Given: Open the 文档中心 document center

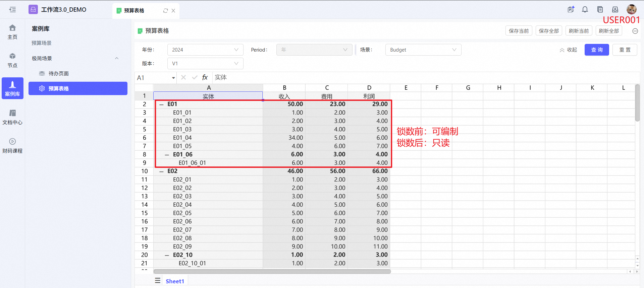Looking at the screenshot, I should [x=12, y=117].
